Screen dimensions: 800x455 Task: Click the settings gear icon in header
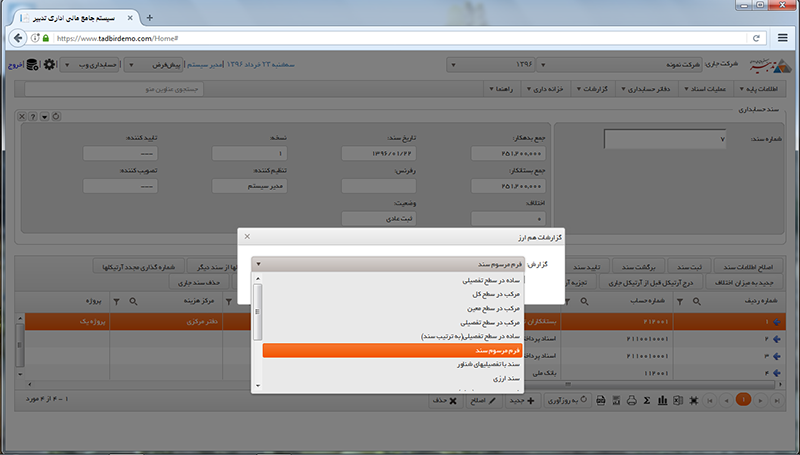click(x=49, y=65)
